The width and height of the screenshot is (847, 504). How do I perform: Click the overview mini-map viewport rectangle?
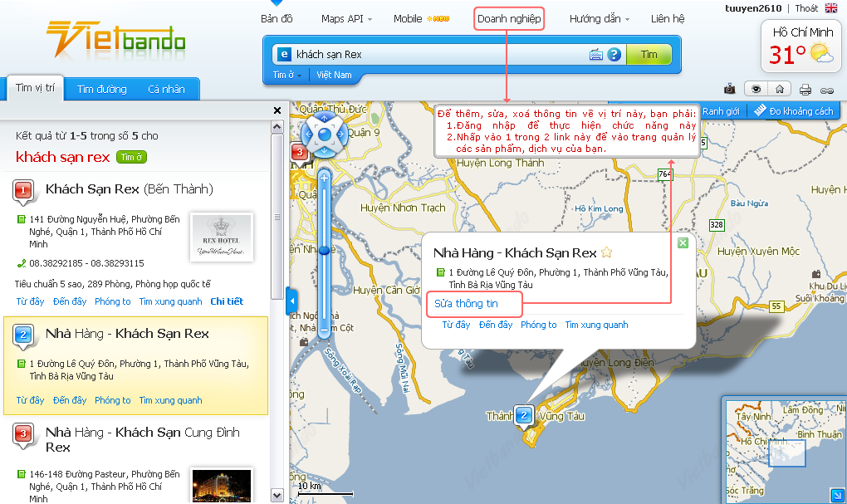tap(786, 453)
